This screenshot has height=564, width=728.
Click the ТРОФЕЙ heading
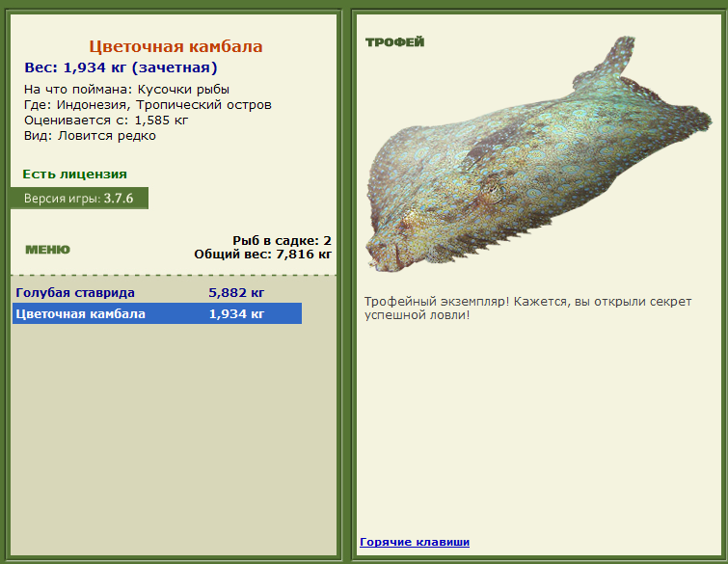pos(395,42)
